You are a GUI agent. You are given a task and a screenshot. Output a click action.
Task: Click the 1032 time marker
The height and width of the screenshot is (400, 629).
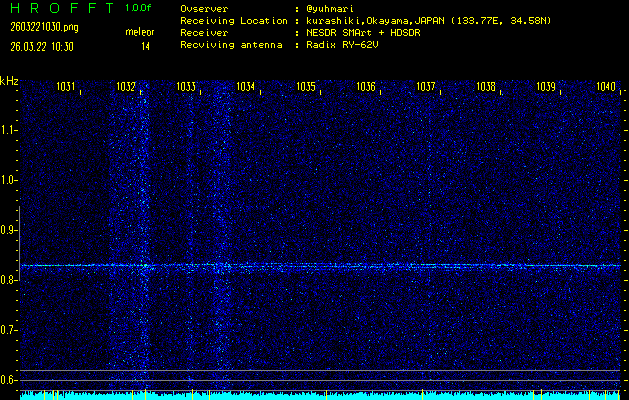(x=126, y=88)
